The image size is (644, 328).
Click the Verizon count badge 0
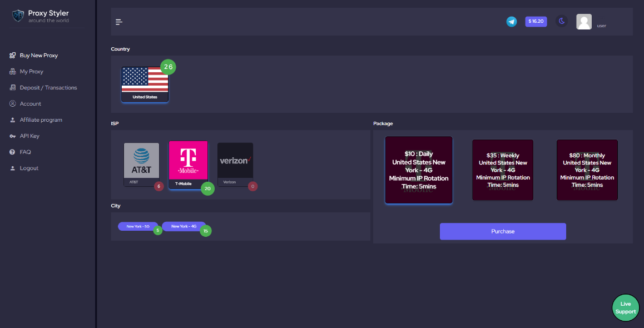(252, 186)
